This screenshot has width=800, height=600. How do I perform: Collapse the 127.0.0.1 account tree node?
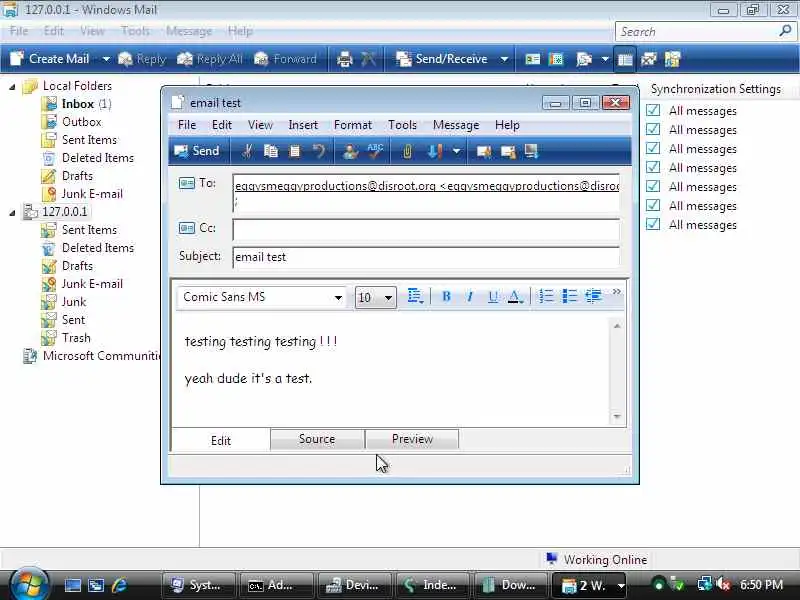(12, 212)
